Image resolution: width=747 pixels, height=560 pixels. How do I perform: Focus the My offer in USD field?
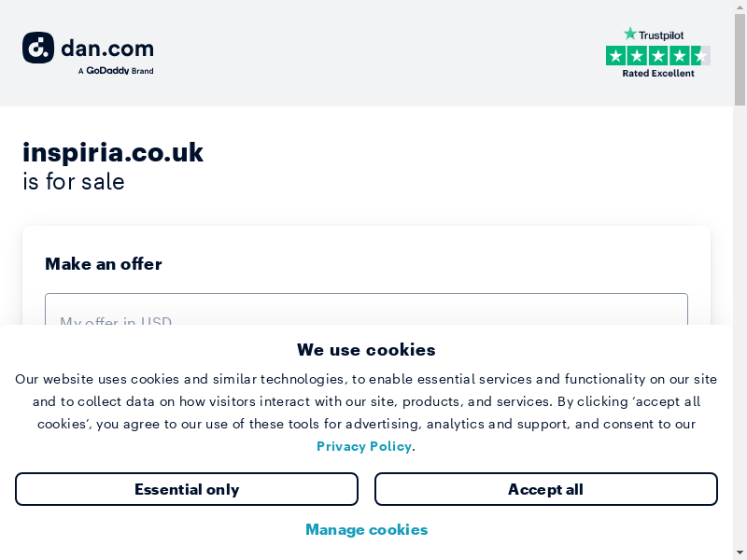(x=366, y=311)
